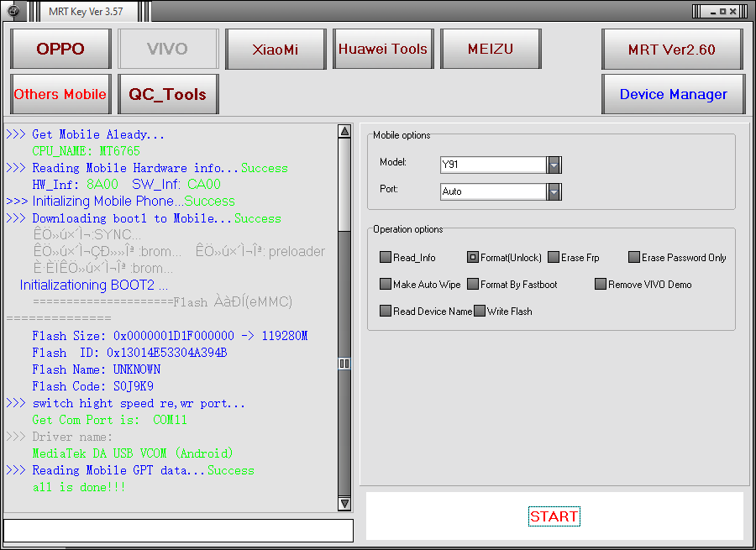This screenshot has width=756, height=550.
Task: Expand the Model dropdown arrow
Action: click(x=554, y=165)
